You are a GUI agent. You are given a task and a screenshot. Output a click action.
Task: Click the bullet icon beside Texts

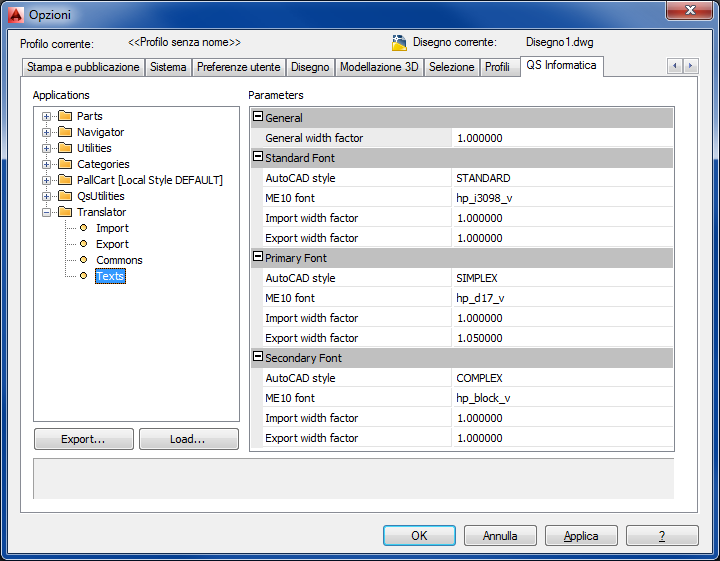coord(84,276)
